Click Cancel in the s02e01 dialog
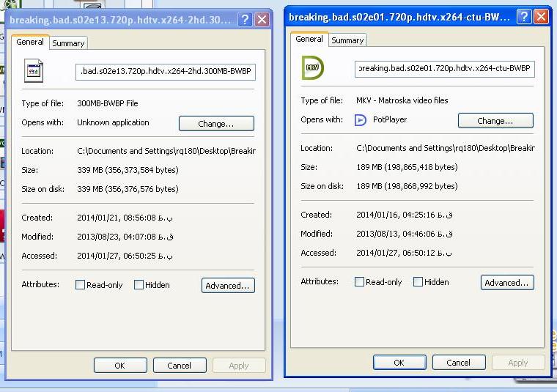This screenshot has width=557, height=392. tap(459, 363)
